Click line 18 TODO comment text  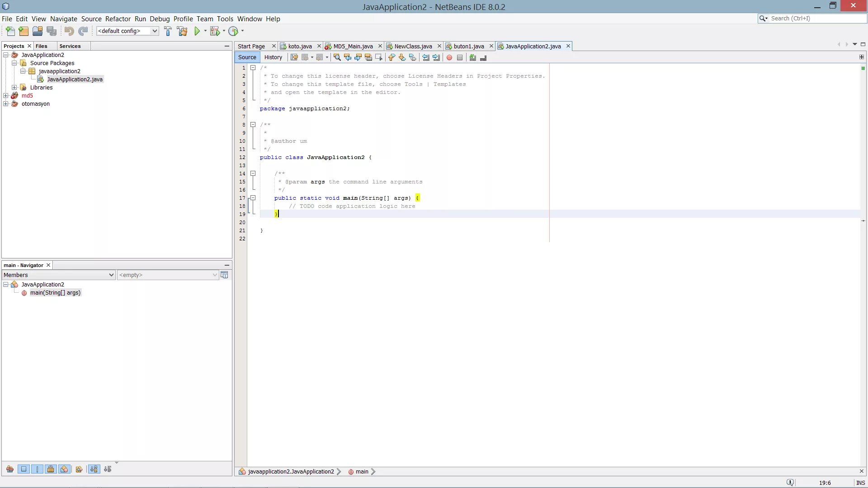(352, 206)
